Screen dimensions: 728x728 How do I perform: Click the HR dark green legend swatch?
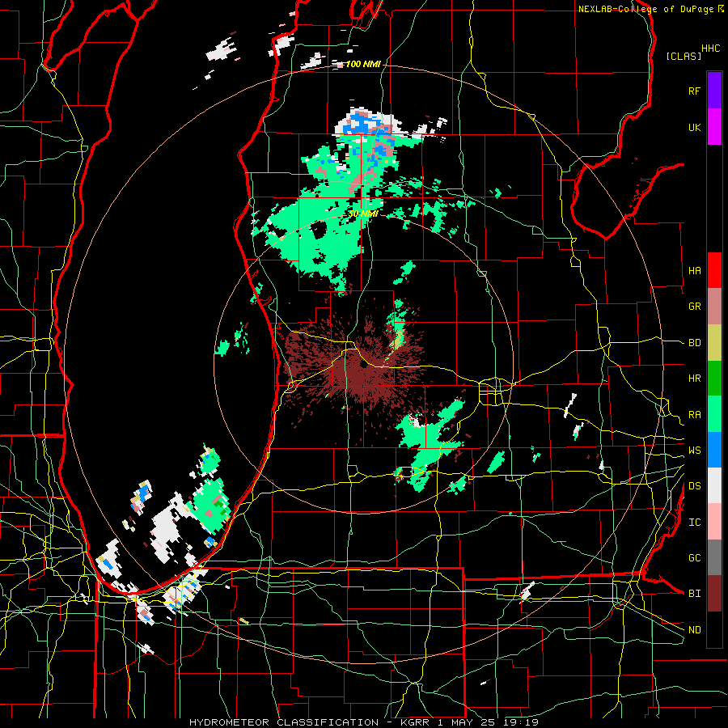714,379
